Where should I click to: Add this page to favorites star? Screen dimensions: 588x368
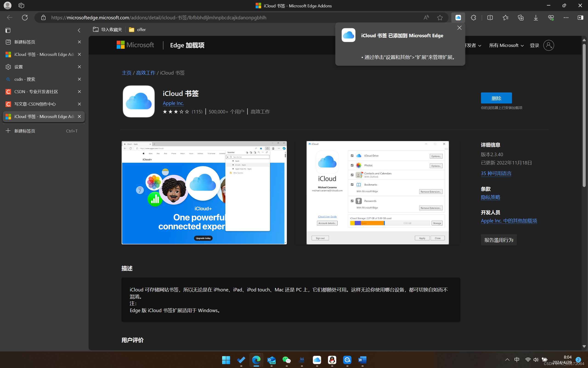click(x=440, y=17)
